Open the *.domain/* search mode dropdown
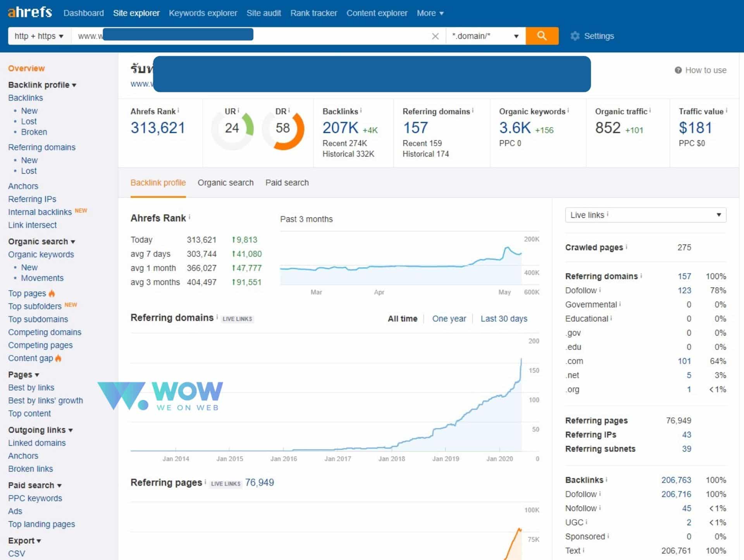744x560 pixels. point(485,36)
